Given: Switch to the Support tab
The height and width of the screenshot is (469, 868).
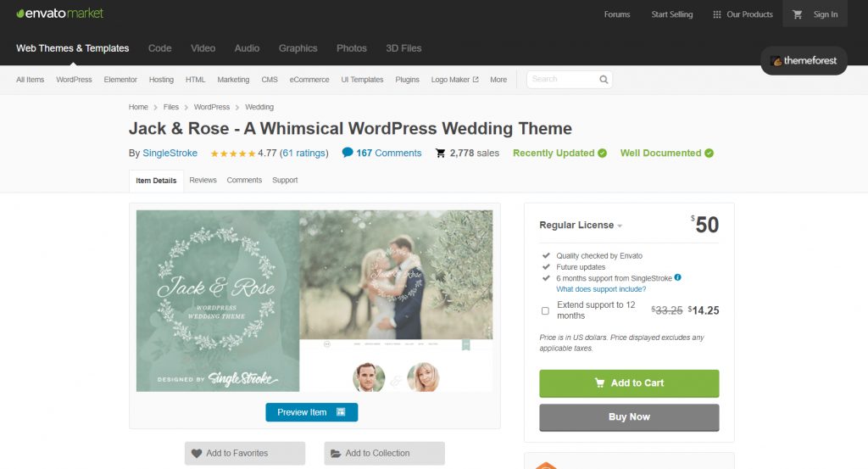Looking at the screenshot, I should [285, 180].
